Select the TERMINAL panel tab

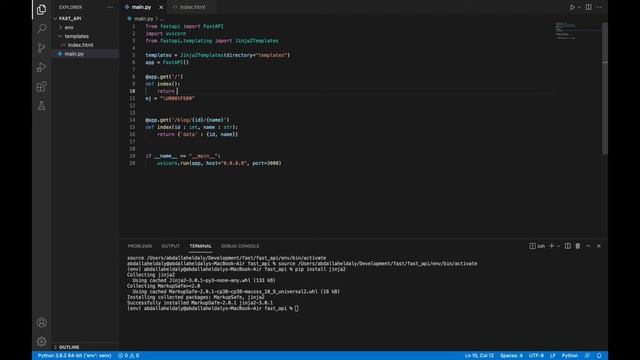pyautogui.click(x=200, y=246)
